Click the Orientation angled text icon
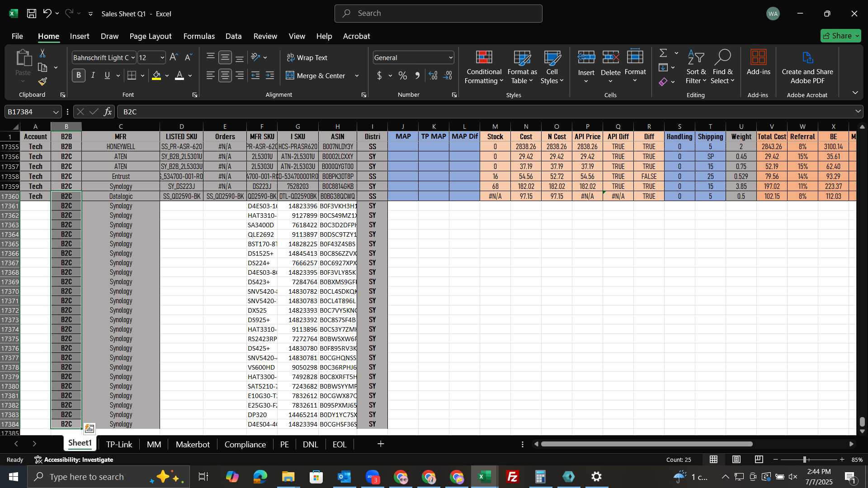Image resolution: width=868 pixels, height=488 pixels. click(255, 57)
